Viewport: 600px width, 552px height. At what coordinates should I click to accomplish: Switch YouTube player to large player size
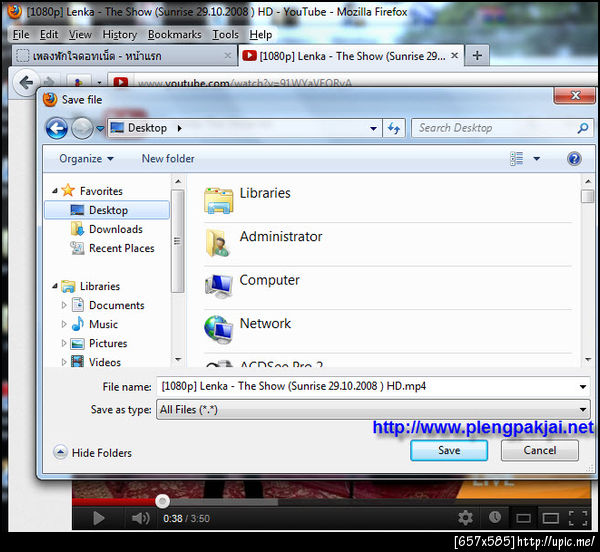click(551, 518)
